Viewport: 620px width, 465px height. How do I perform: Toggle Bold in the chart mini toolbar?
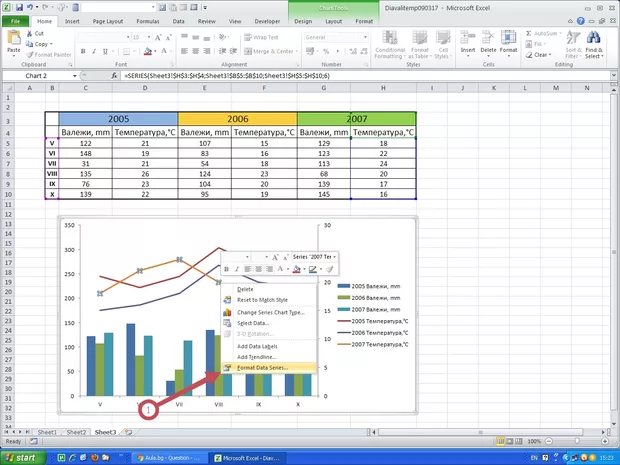(x=227, y=269)
